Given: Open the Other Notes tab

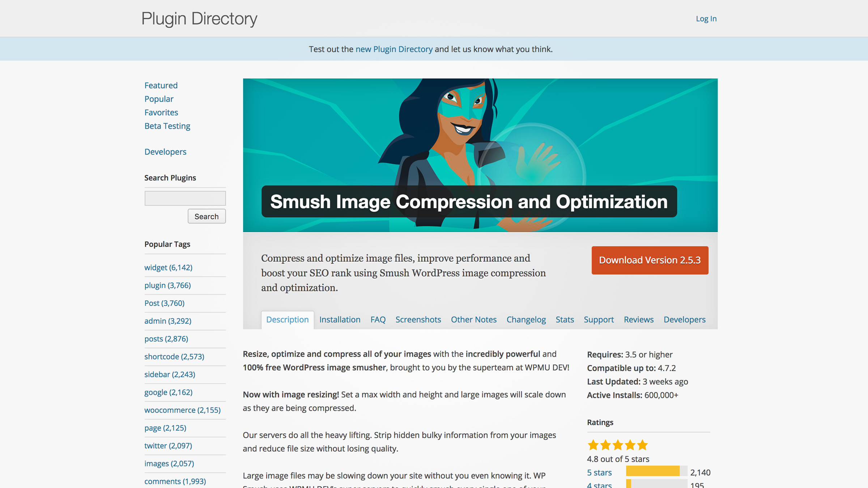Looking at the screenshot, I should point(473,320).
